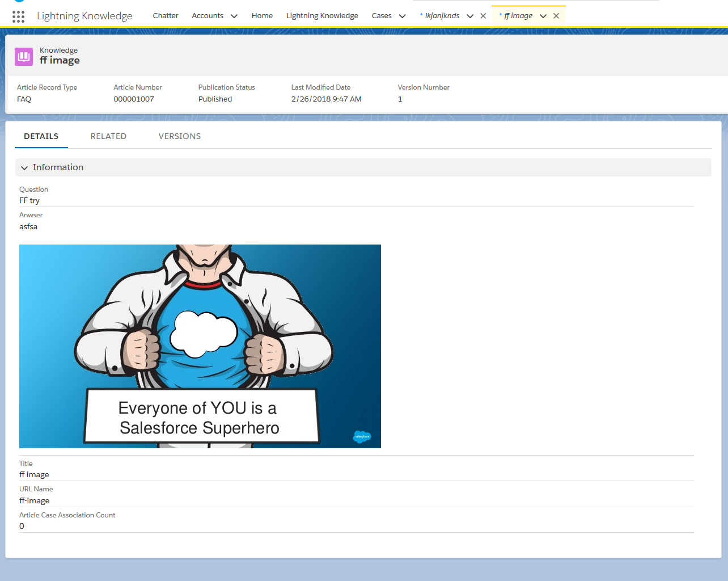This screenshot has width=728, height=581.
Task: Select the Details tab
Action: tap(41, 136)
